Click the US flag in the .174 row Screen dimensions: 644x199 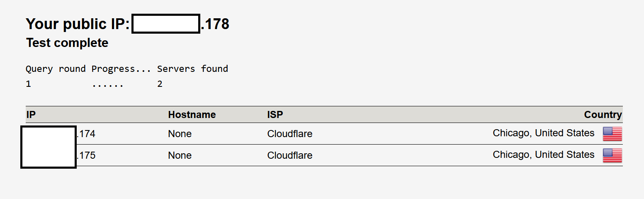click(612, 134)
